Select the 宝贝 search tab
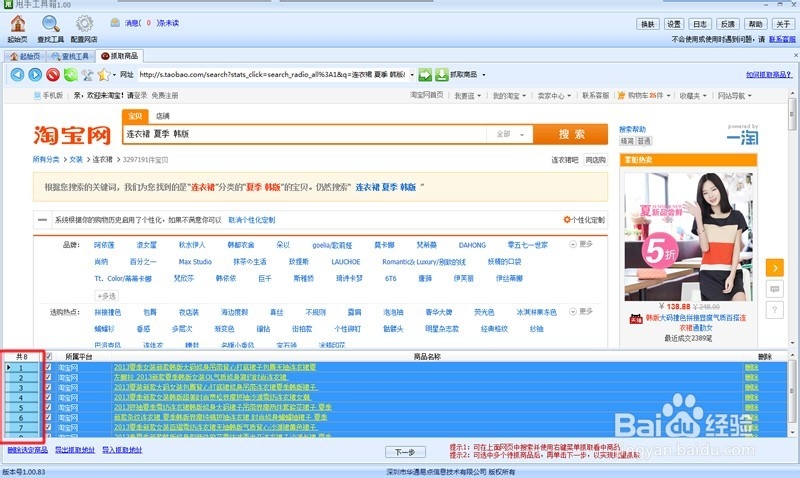This screenshot has width=800, height=478. click(x=135, y=116)
